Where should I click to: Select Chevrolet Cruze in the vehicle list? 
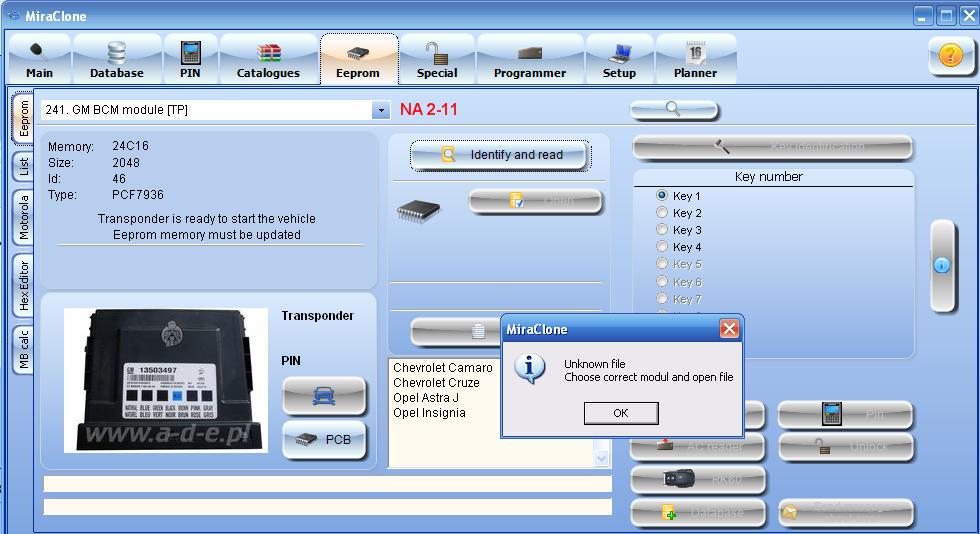click(436, 383)
